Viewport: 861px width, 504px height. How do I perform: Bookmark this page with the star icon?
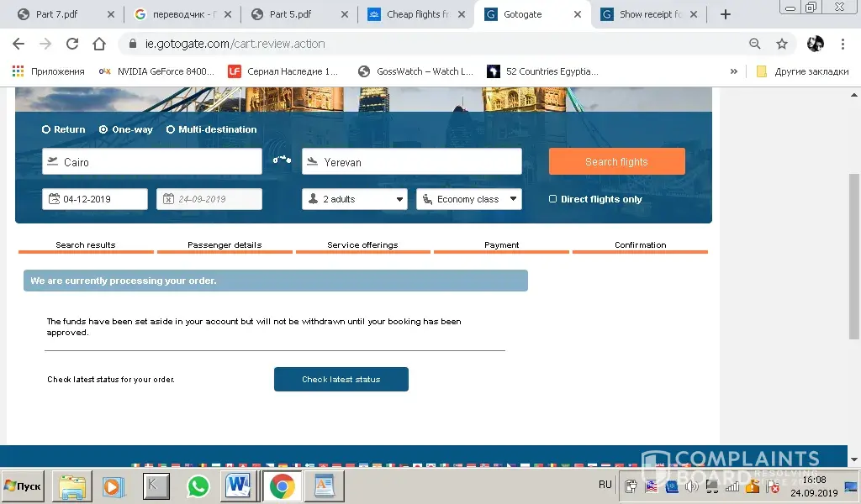782,44
